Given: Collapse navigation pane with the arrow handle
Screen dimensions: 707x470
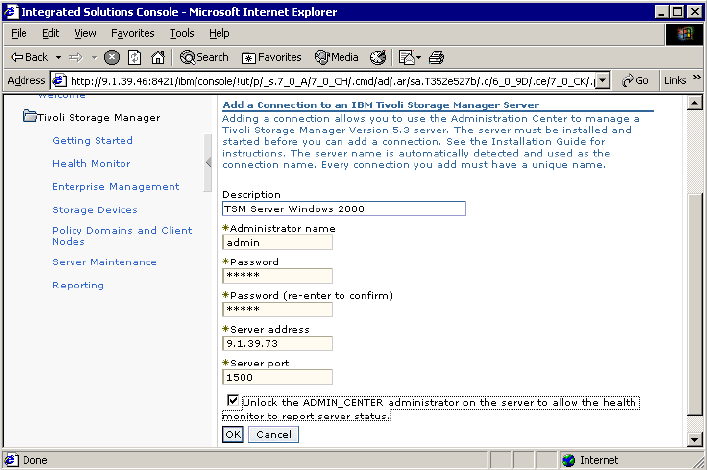Looking at the screenshot, I should pos(208,162).
